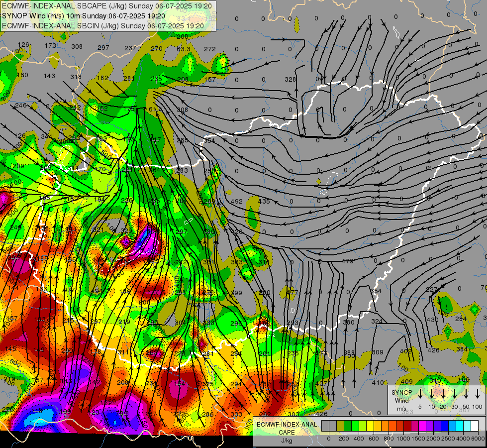Viewport: 487px width, 448px height.
Task: Click the 2500 tick label on colorbar
Action: click(x=448, y=439)
